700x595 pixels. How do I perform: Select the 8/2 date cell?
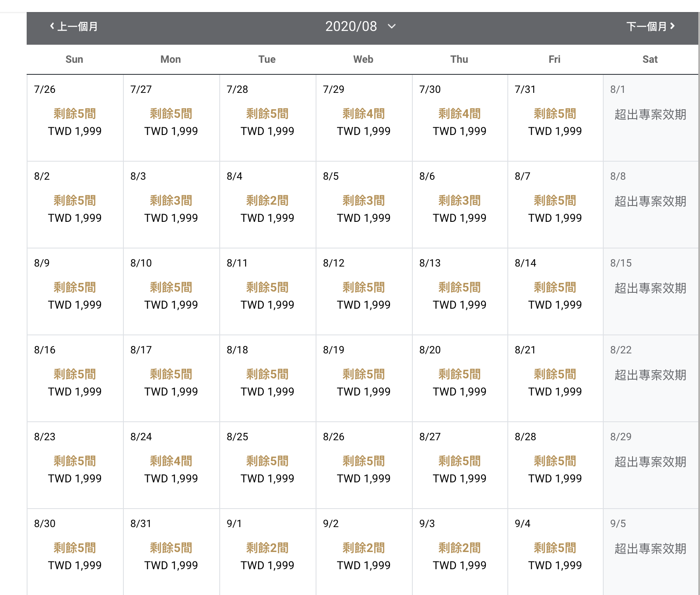pos(75,205)
